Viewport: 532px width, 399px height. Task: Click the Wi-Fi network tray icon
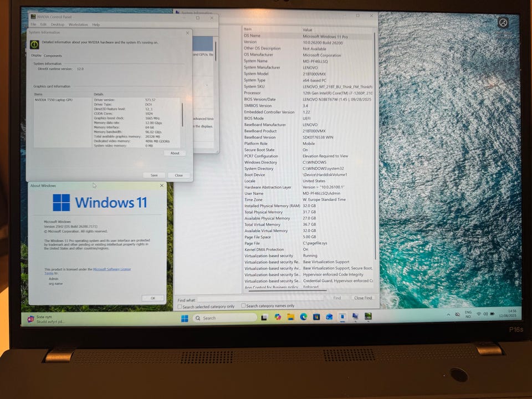pos(479,314)
